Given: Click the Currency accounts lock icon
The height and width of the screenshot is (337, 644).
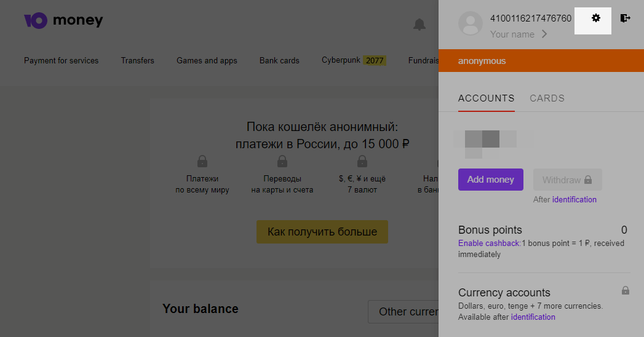Looking at the screenshot, I should tap(625, 290).
